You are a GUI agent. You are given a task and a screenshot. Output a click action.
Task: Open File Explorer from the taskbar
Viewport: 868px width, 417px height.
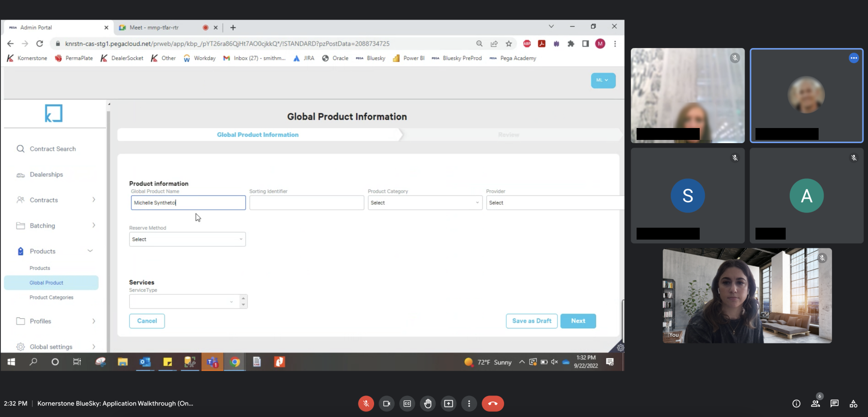(x=123, y=362)
